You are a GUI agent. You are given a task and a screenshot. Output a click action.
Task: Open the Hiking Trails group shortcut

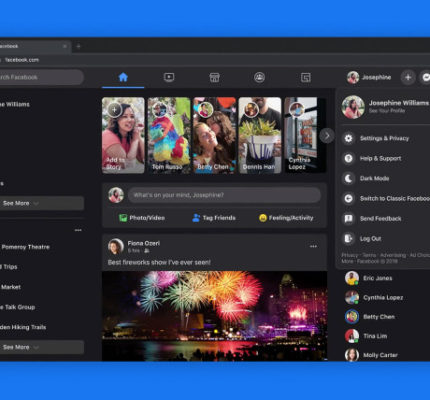click(x=23, y=327)
